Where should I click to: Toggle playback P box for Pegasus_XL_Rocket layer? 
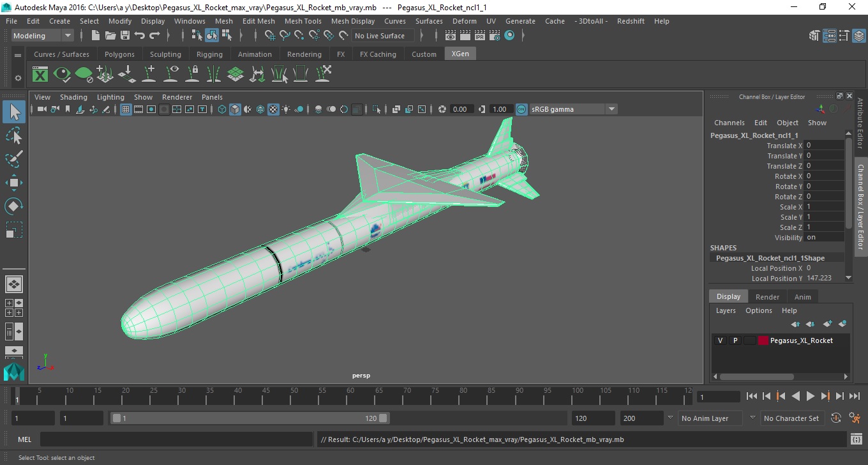[x=735, y=340]
